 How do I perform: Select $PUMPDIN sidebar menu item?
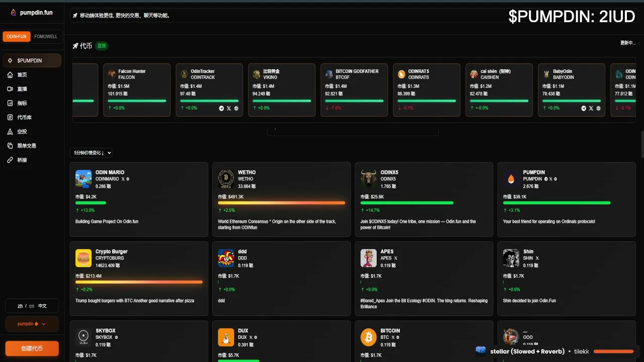[x=32, y=60]
